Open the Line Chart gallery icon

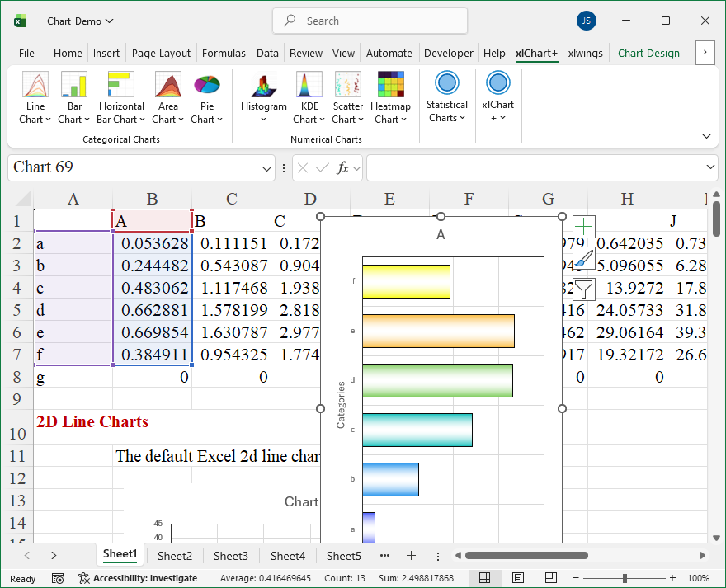click(x=35, y=85)
